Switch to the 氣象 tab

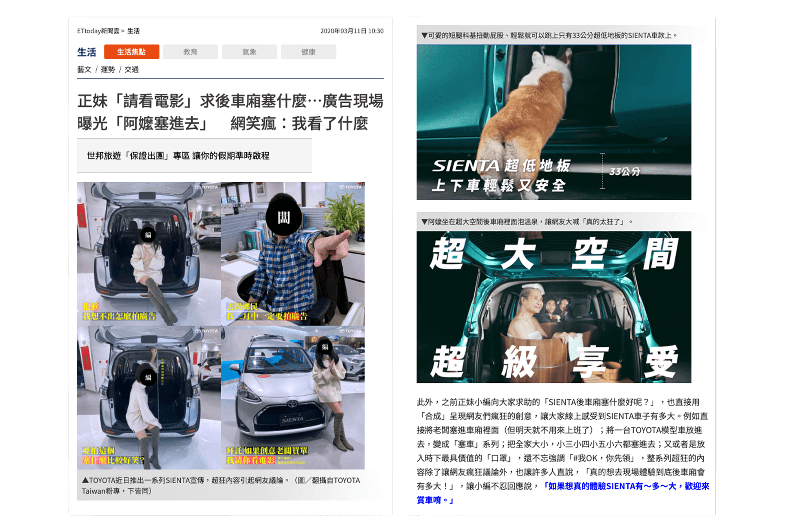click(249, 52)
